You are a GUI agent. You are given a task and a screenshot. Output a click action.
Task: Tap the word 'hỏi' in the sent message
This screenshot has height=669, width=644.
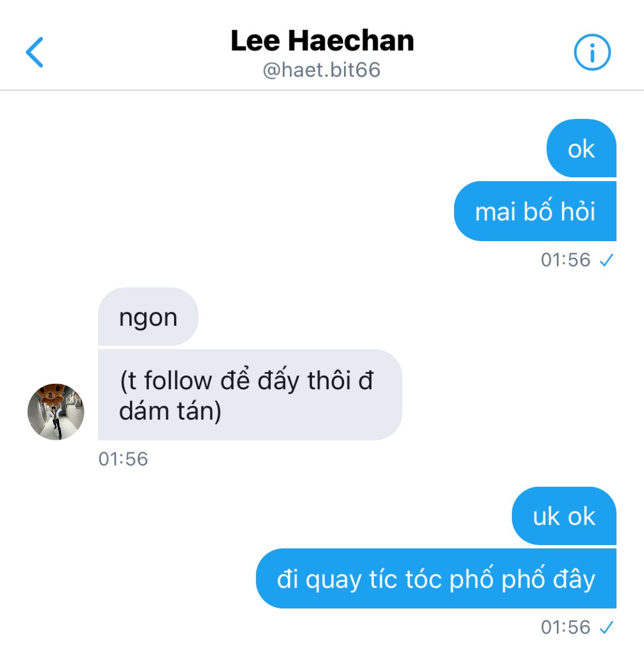(578, 211)
